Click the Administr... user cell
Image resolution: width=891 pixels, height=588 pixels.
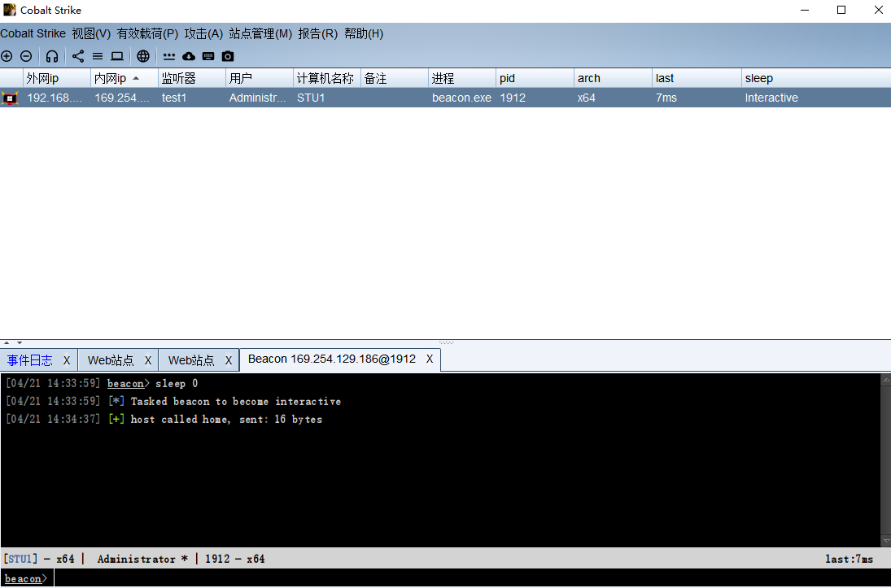coord(260,98)
